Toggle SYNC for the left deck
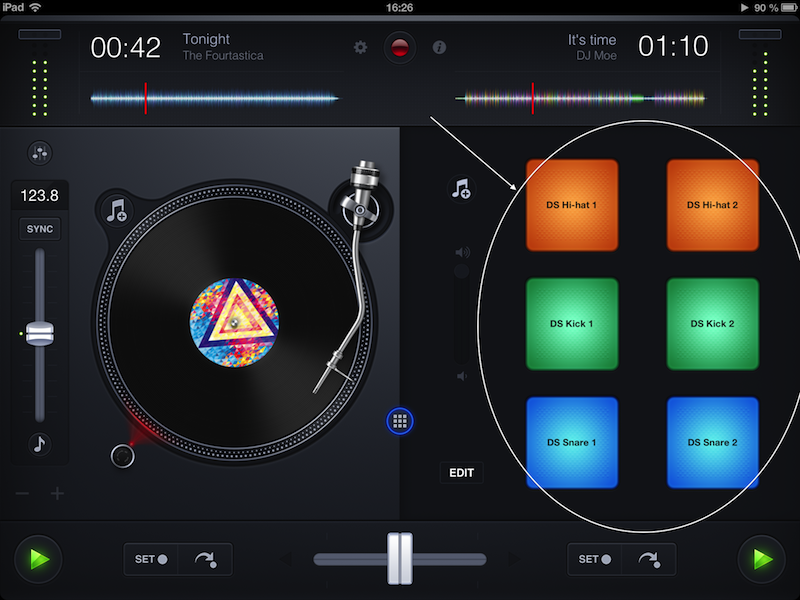Viewport: 800px width, 600px height. [x=40, y=229]
